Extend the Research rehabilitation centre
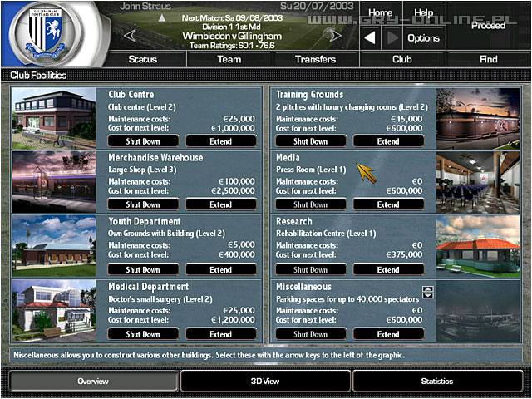 pos(388,269)
